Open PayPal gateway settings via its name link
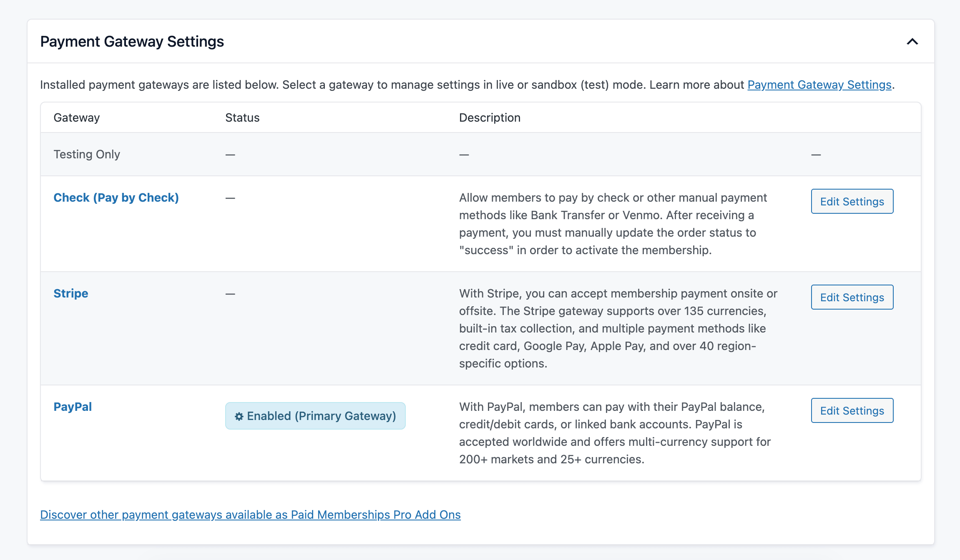 tap(73, 407)
